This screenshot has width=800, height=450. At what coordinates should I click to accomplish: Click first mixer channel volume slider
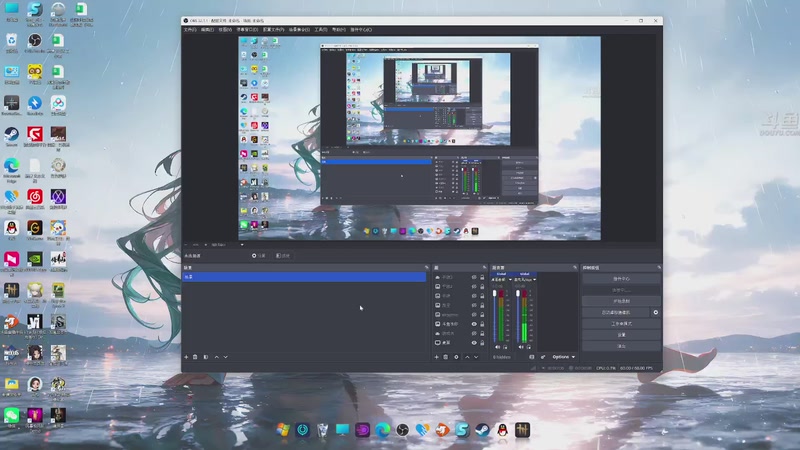(x=494, y=316)
